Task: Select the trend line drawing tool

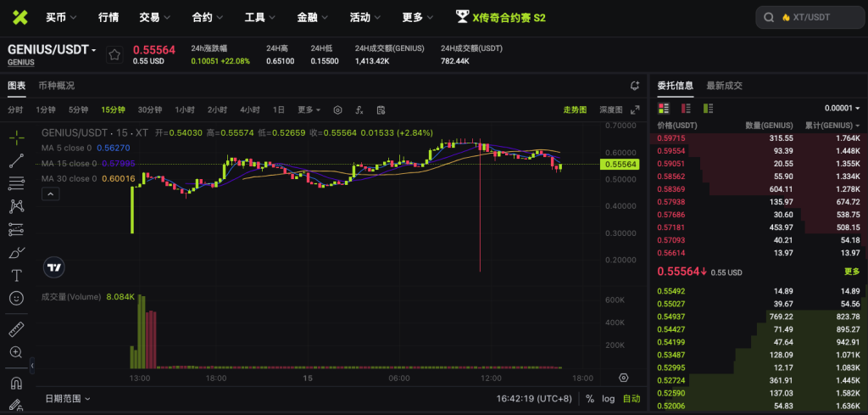Action: pos(17,160)
